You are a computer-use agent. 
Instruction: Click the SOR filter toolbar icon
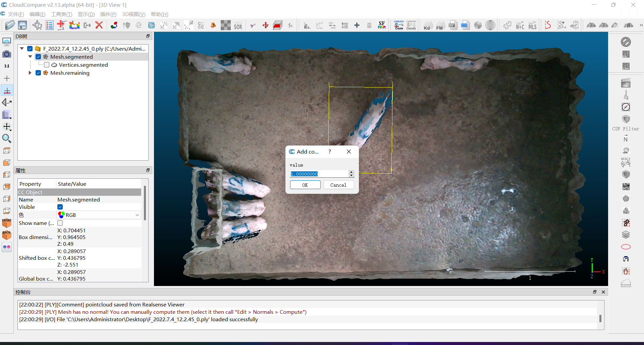(238, 25)
